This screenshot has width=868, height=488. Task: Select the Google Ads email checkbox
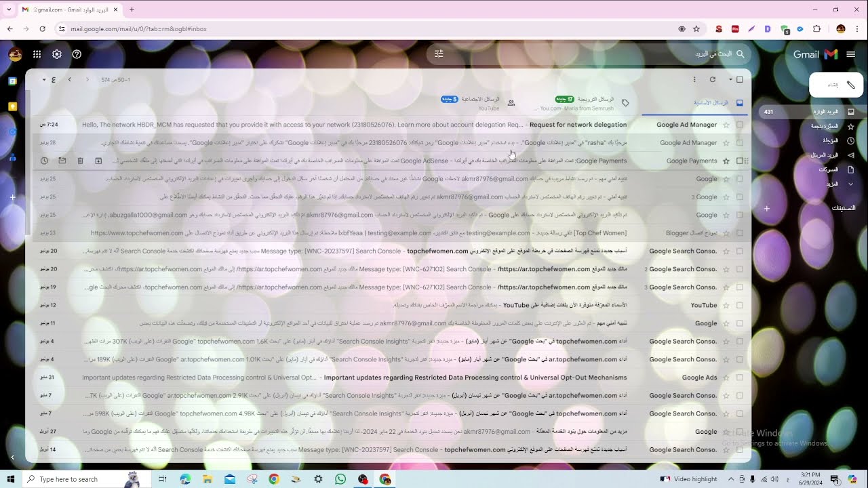coord(740,378)
